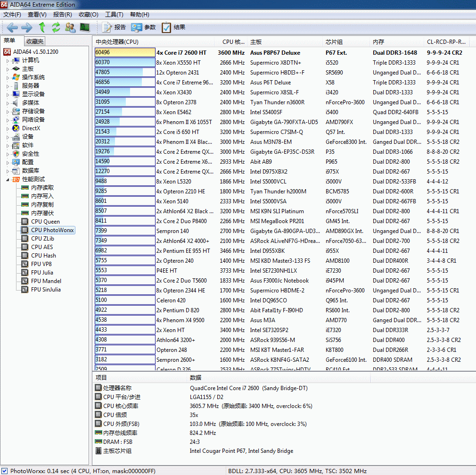Select the 60370 Xeon X5550 score bar
Image resolution: width=476 pixels, height=475 pixels.
coord(124,63)
